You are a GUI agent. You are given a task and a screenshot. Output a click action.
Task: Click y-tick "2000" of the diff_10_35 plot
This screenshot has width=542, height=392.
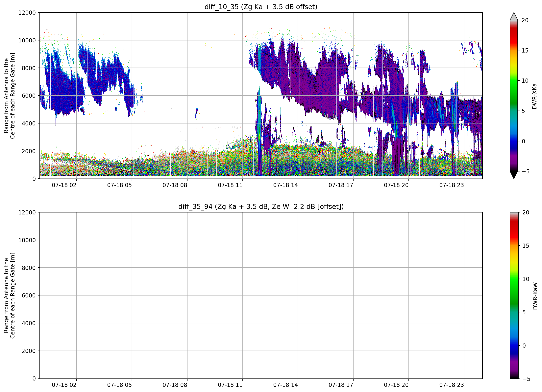[29, 151]
